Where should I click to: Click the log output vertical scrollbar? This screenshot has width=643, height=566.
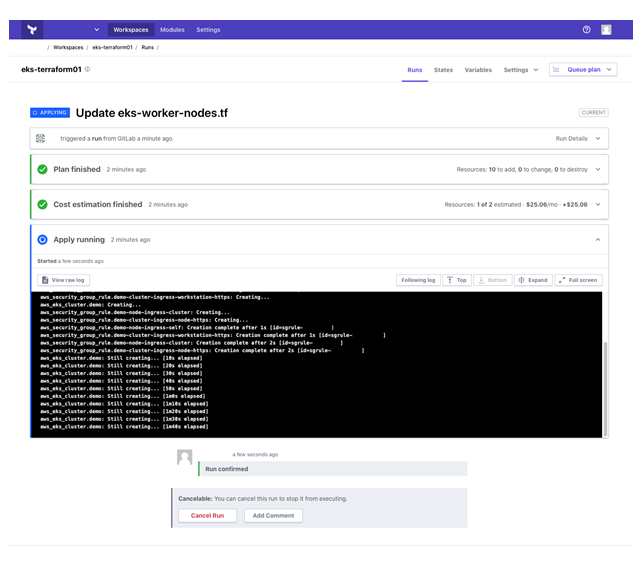(x=604, y=380)
